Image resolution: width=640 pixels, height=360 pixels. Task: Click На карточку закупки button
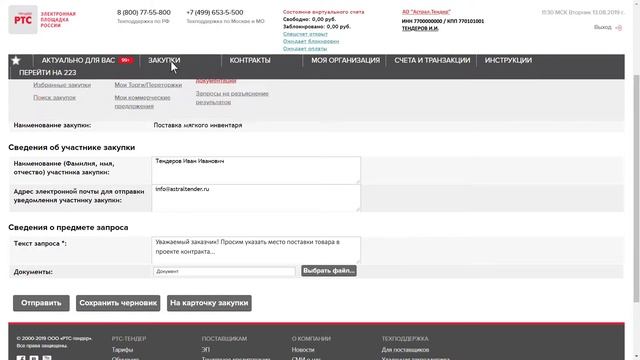click(209, 303)
